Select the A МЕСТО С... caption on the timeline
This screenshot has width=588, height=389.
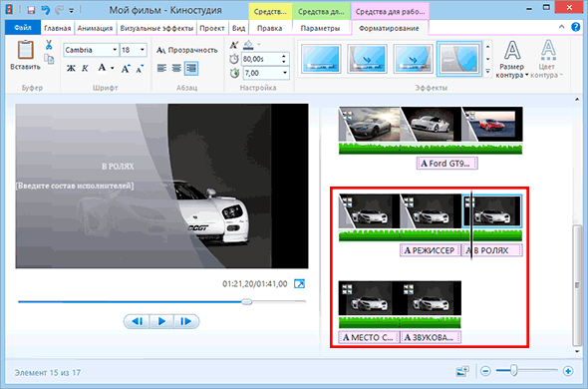[x=369, y=337]
